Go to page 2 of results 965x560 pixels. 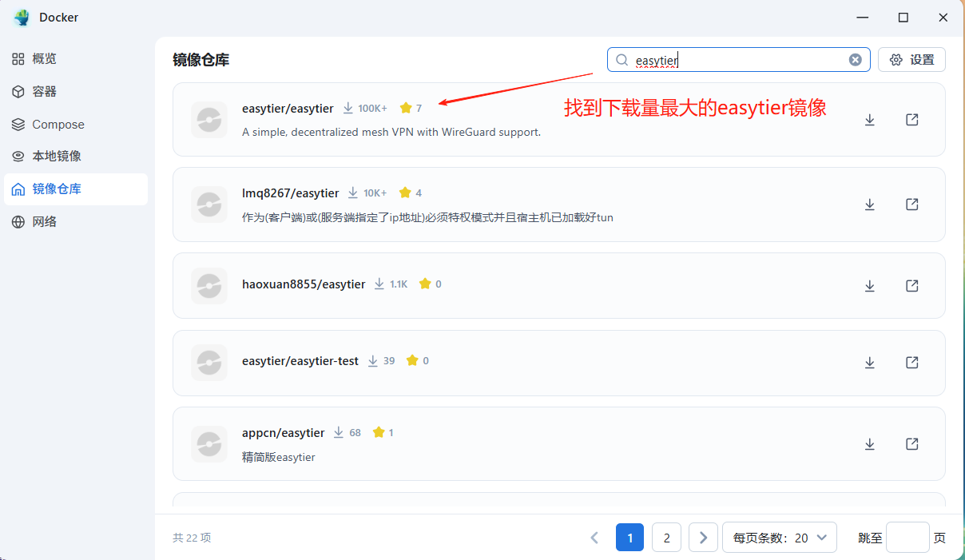(x=666, y=537)
